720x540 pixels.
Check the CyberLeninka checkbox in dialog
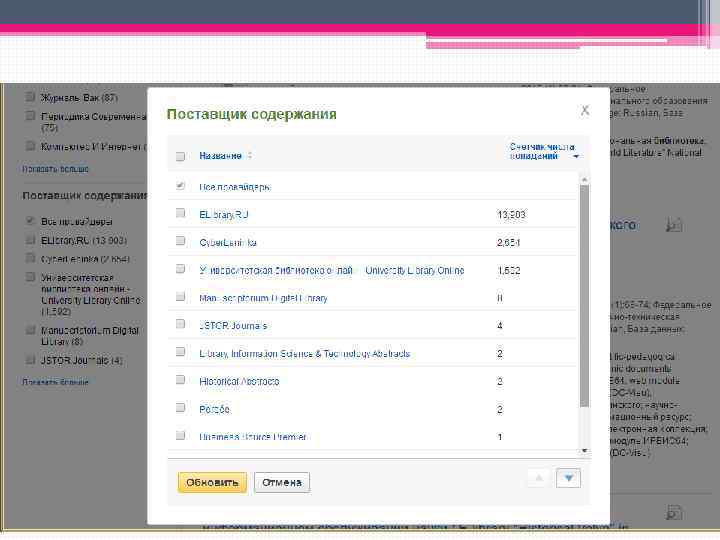pos(180,241)
